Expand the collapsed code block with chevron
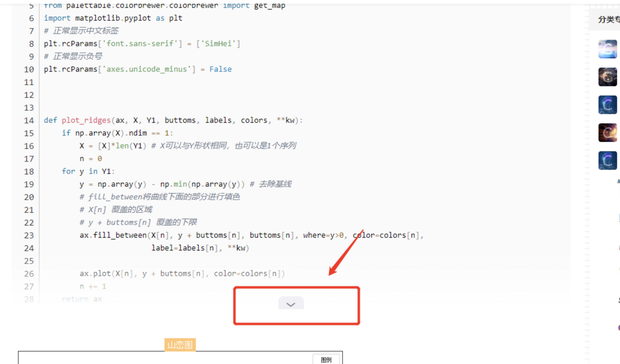Screen dimensions: 620x364 (291, 304)
